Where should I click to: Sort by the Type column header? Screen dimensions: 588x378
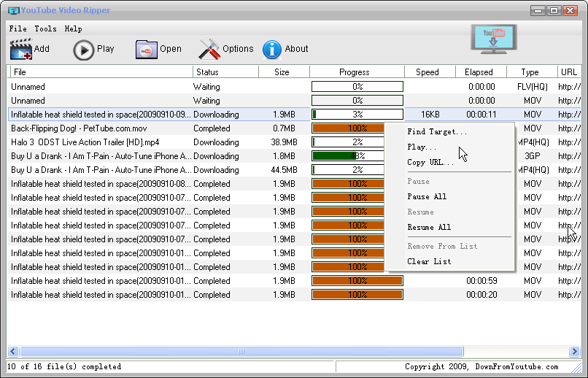pos(532,72)
